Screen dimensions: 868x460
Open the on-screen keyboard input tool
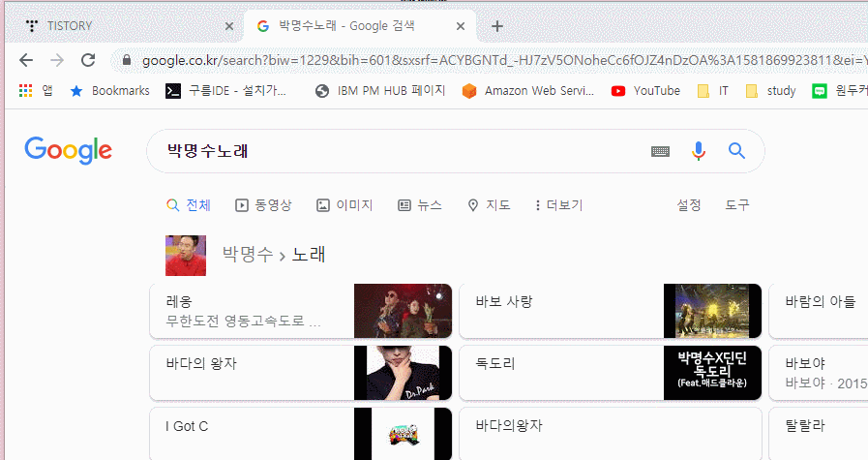point(660,151)
